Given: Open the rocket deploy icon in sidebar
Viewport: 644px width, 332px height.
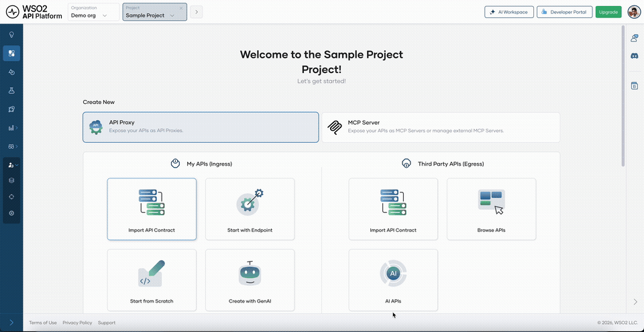Looking at the screenshot, I should pos(11,109).
